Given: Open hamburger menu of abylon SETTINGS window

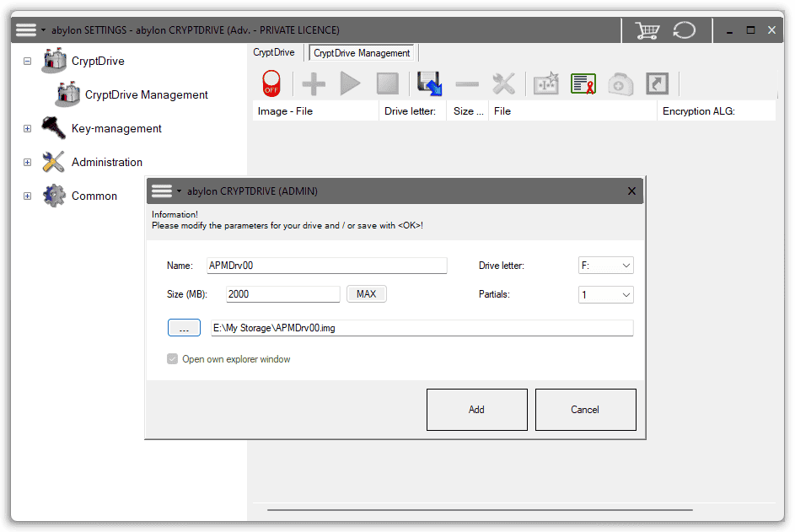Looking at the screenshot, I should (26, 30).
